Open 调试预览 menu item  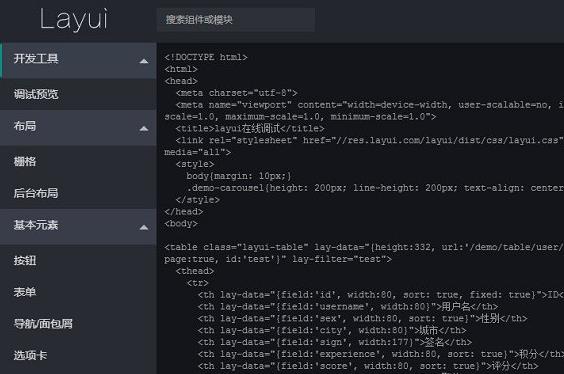pos(78,94)
